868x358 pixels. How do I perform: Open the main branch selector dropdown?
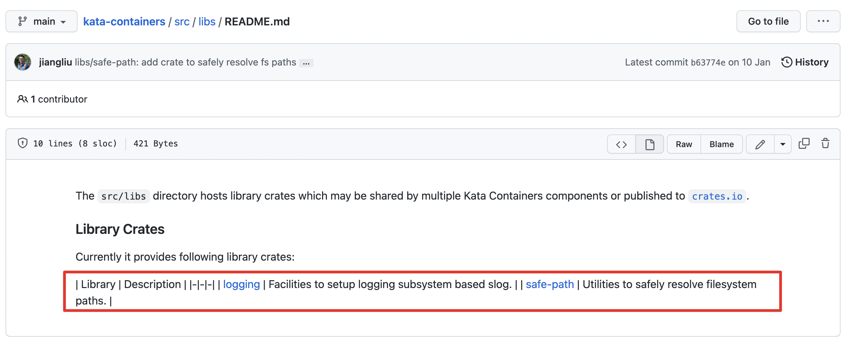[x=41, y=21]
